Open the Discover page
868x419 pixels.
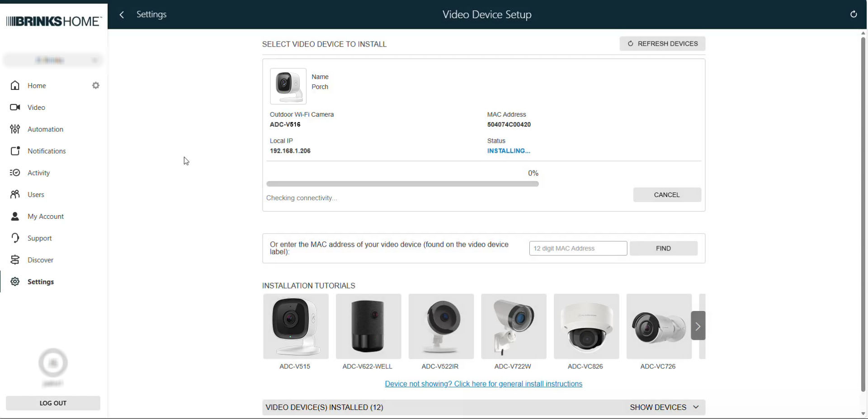point(40,260)
